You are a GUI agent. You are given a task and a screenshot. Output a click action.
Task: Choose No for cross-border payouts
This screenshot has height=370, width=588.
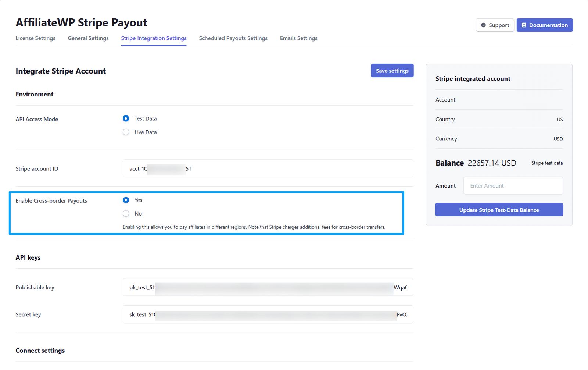[x=126, y=214]
